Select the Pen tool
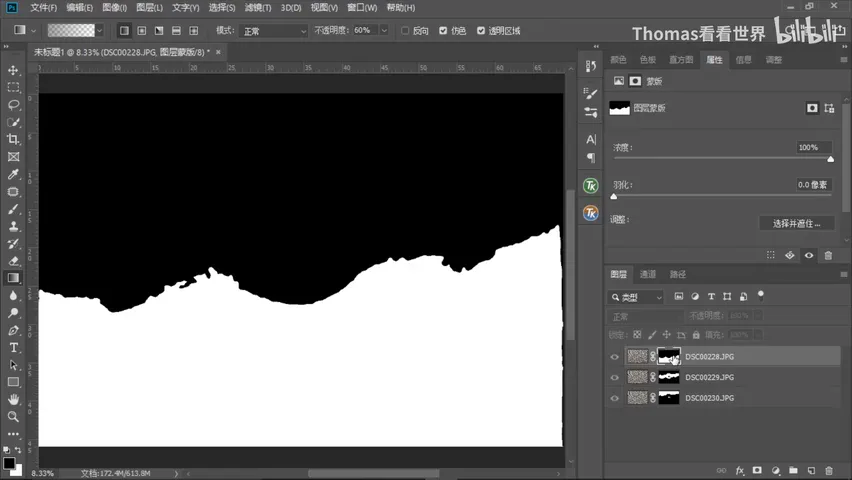Image resolution: width=852 pixels, height=480 pixels. pos(14,331)
